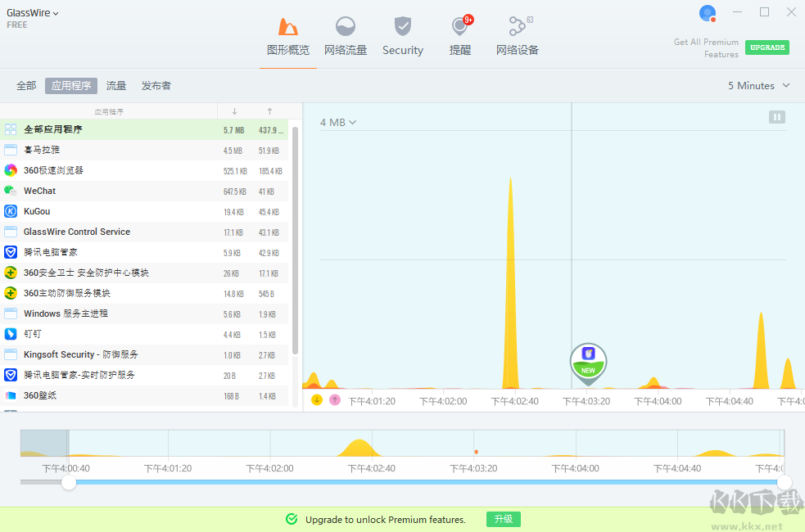Toggle download traffic yellow arrow
The height and width of the screenshot is (532, 805).
(x=317, y=400)
